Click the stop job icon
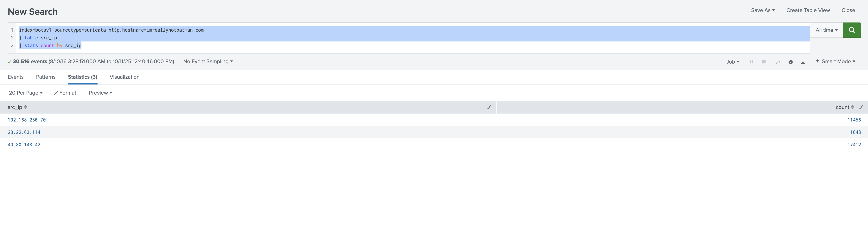Viewport: 868px width, 243px height. [x=763, y=62]
